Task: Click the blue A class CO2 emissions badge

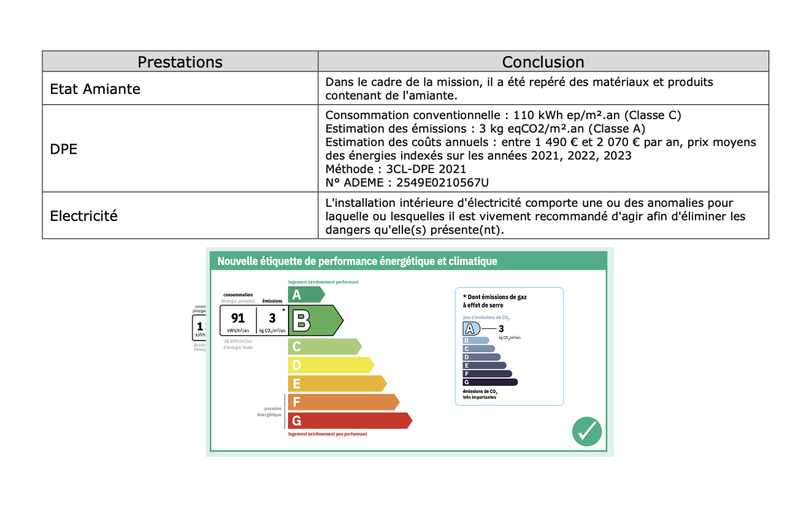Action: (471, 329)
